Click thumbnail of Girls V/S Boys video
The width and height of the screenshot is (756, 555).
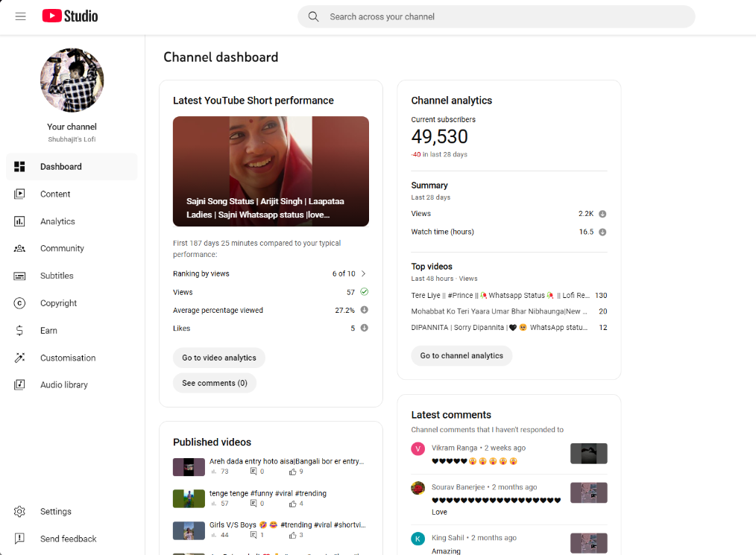coord(189,530)
